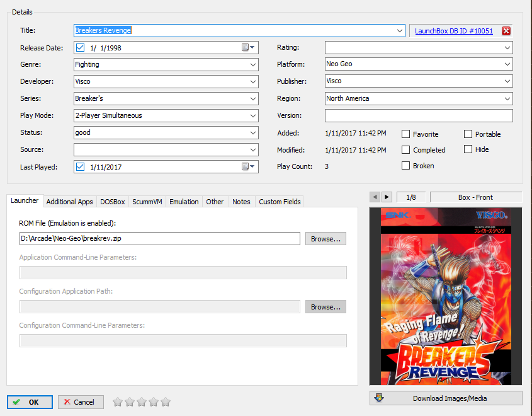Expand the Title dropdown arrow
532x416 pixels.
[x=400, y=30]
